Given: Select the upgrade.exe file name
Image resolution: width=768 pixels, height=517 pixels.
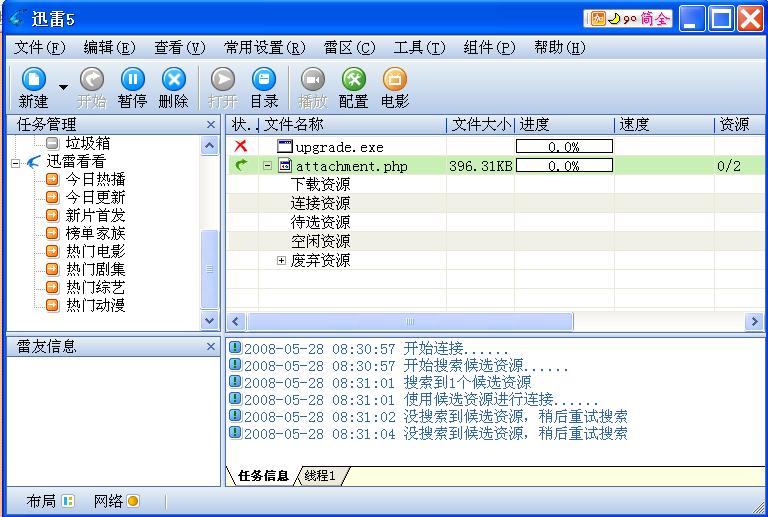Looking at the screenshot, I should [x=339, y=147].
